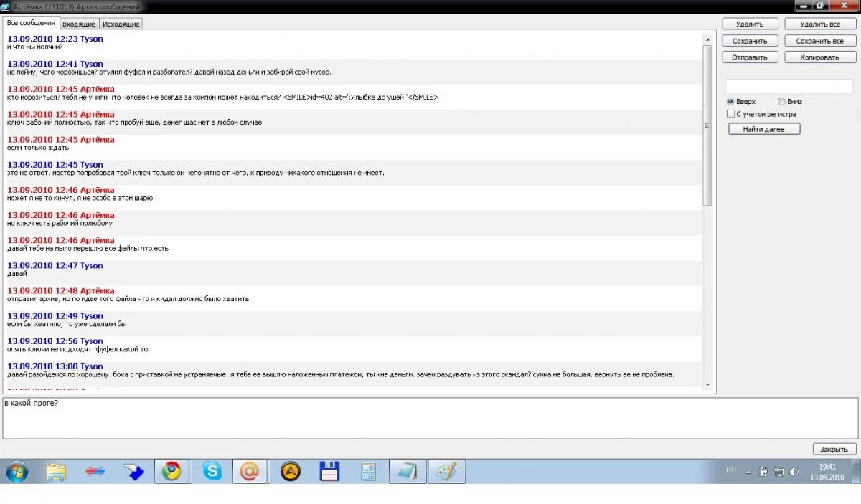Click the "Закрыть" button
Viewport: 861px width, 504px height.
[x=834, y=449]
